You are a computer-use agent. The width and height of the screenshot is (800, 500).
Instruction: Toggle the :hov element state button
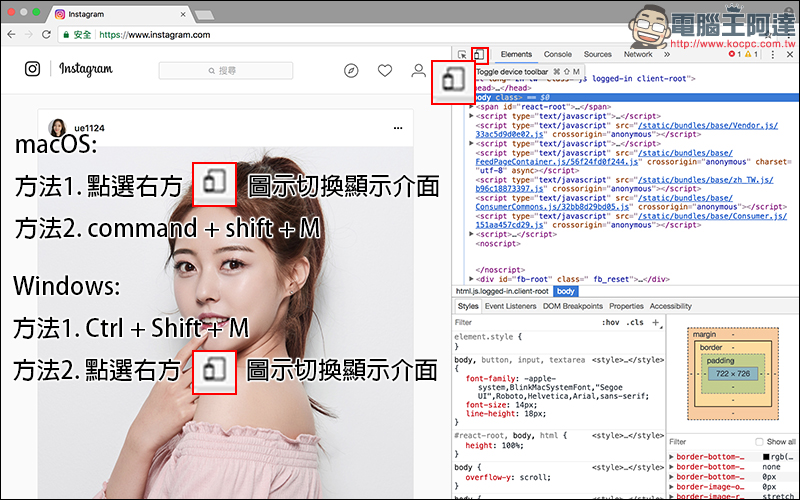pyautogui.click(x=610, y=322)
